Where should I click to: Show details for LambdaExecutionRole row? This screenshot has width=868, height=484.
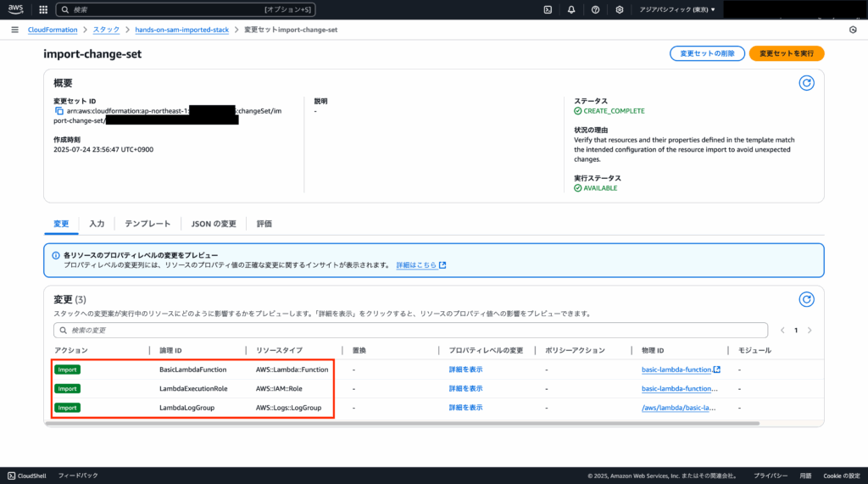click(x=465, y=389)
